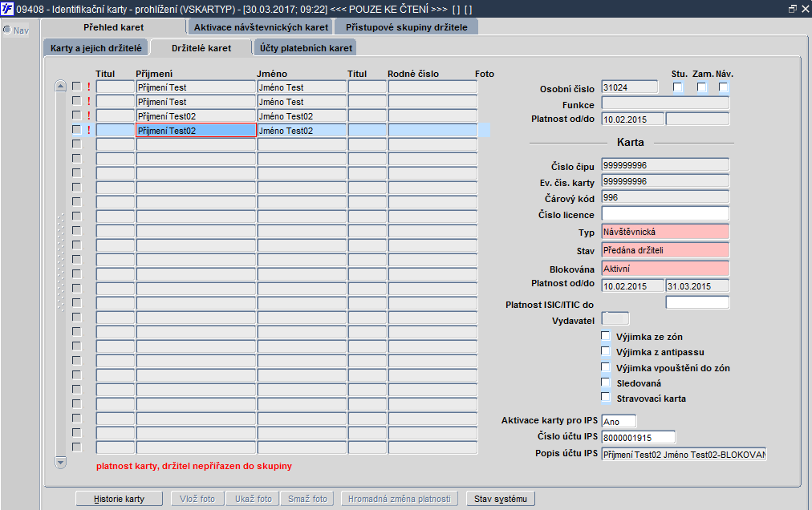Image resolution: width=812 pixels, height=510 pixels.
Task: Click the scroll up arrow beside the holders list
Action: point(61,87)
